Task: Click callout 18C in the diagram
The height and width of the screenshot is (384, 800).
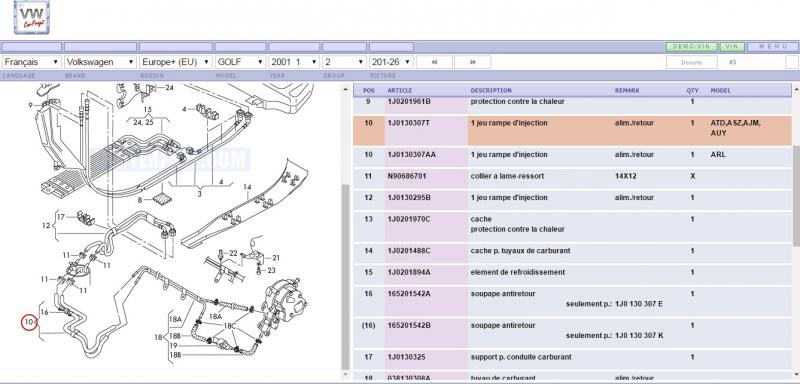Action: click(x=230, y=326)
